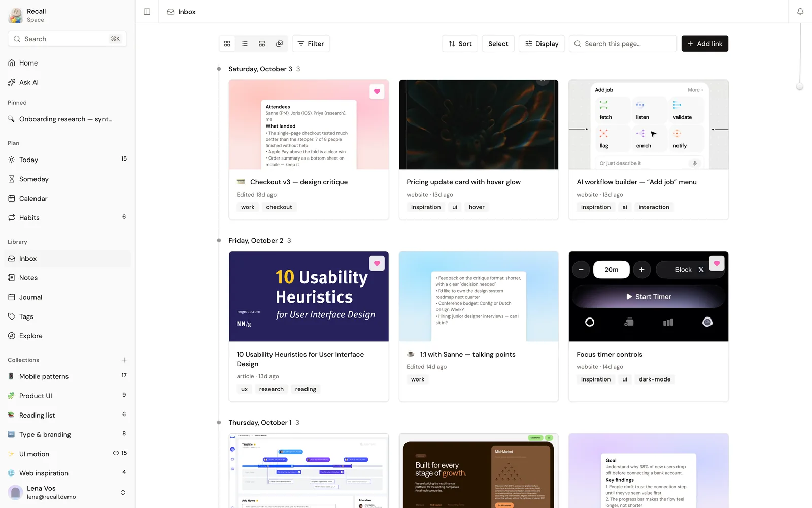The height and width of the screenshot is (508, 812).
Task: Switch to gallery rows view
Action: (262, 44)
